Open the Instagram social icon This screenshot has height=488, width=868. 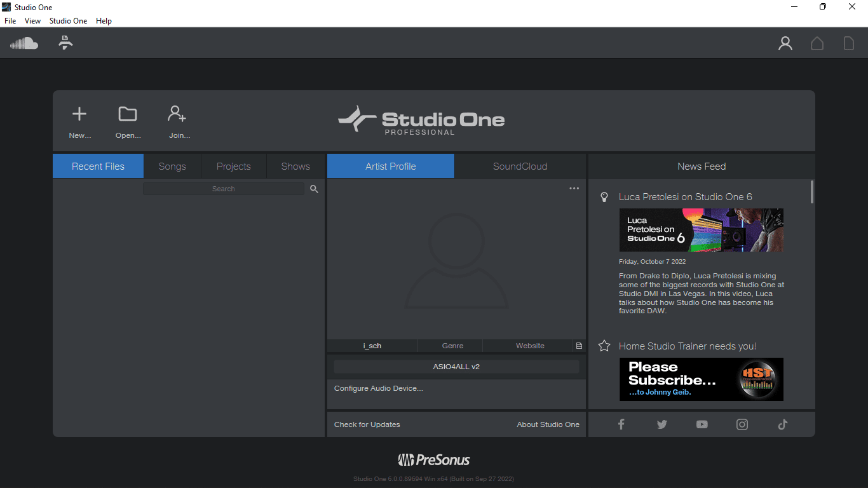coord(742,424)
